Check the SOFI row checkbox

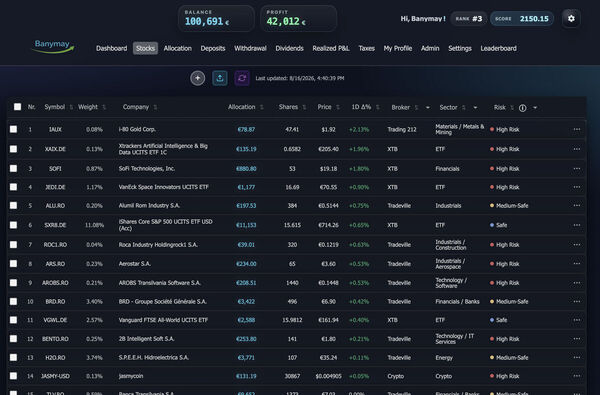tap(13, 168)
